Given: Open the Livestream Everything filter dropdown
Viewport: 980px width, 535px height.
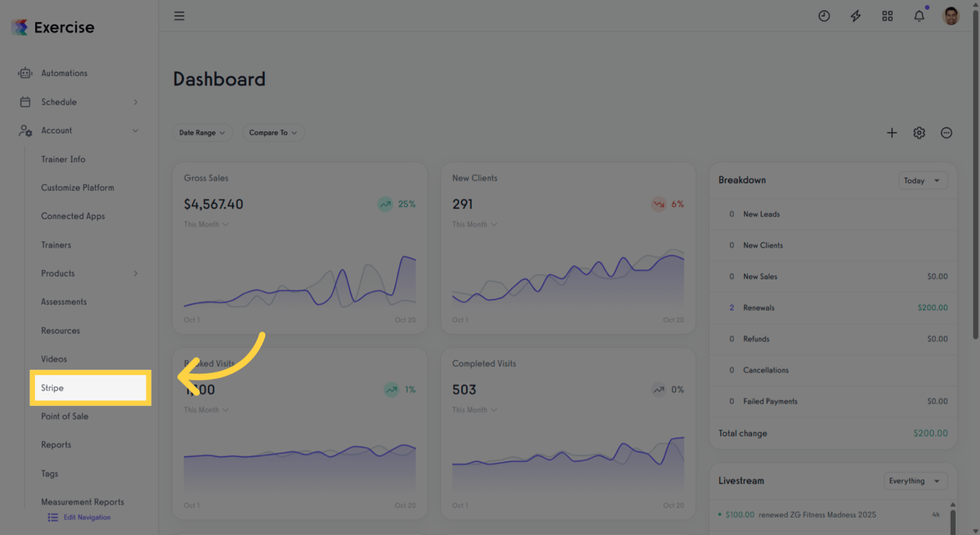Looking at the screenshot, I should (x=916, y=481).
